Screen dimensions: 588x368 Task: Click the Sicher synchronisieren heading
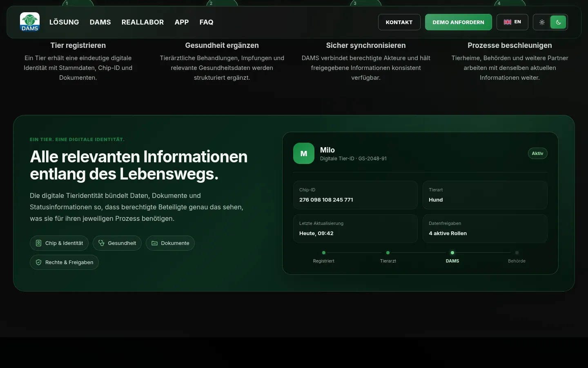(366, 45)
